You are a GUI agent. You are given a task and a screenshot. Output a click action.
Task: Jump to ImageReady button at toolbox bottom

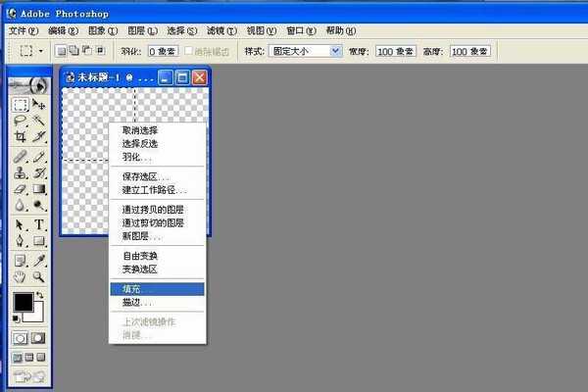click(x=29, y=376)
